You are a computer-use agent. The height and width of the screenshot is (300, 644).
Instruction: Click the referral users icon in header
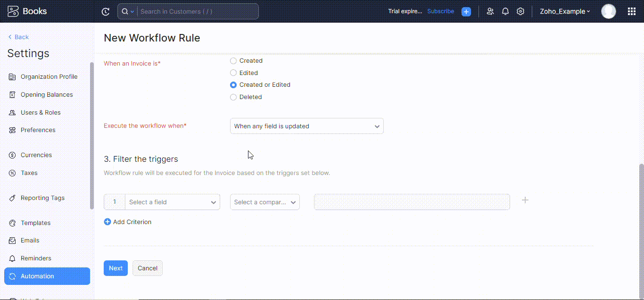point(490,11)
